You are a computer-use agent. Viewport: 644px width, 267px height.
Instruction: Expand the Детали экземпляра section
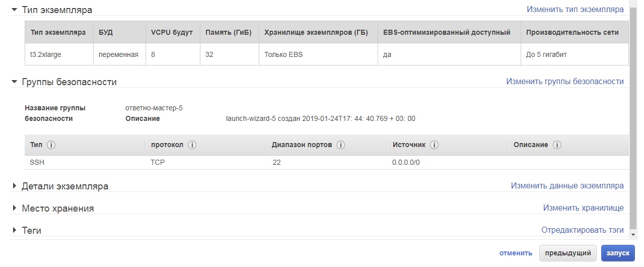point(14,186)
